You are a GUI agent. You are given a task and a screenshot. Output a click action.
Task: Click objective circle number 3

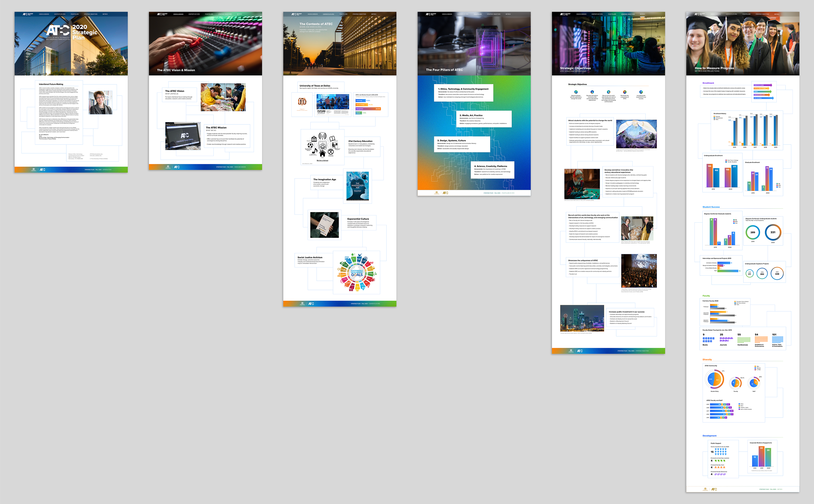coord(608,92)
